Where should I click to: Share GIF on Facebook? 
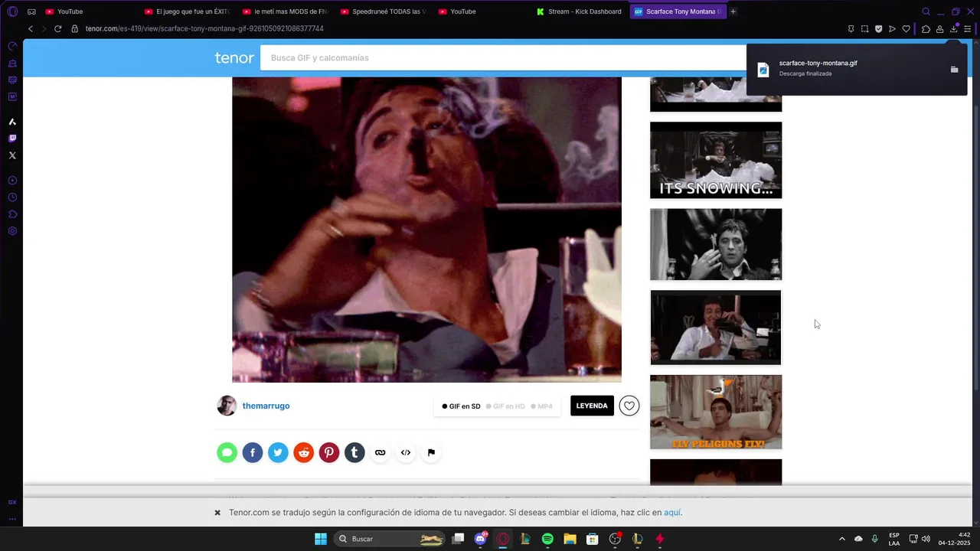pyautogui.click(x=253, y=452)
